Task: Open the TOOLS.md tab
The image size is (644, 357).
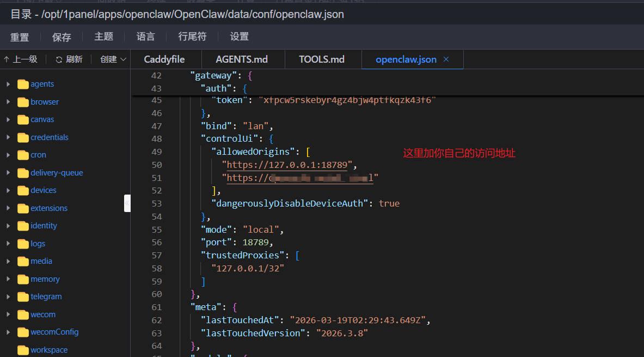Action: (322, 59)
